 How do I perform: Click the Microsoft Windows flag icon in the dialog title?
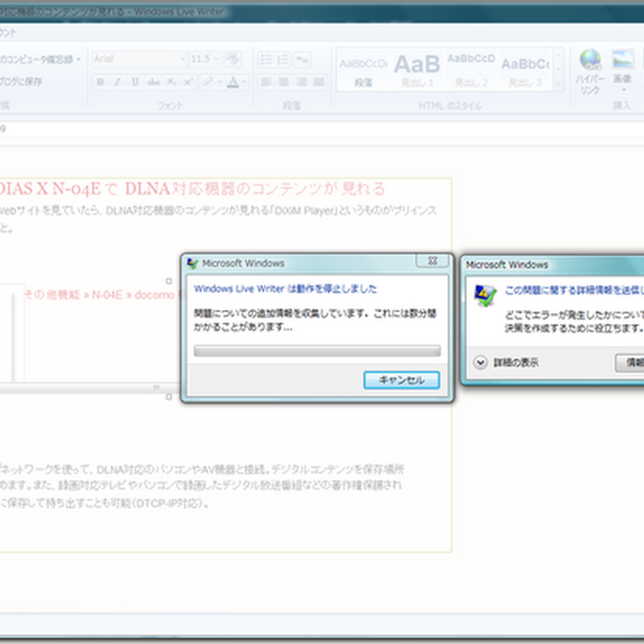coord(192,263)
